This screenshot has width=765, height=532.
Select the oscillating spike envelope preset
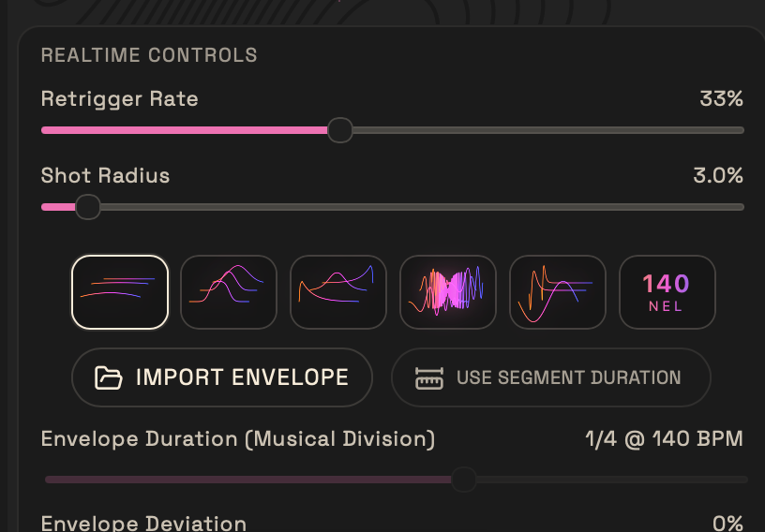coord(558,292)
